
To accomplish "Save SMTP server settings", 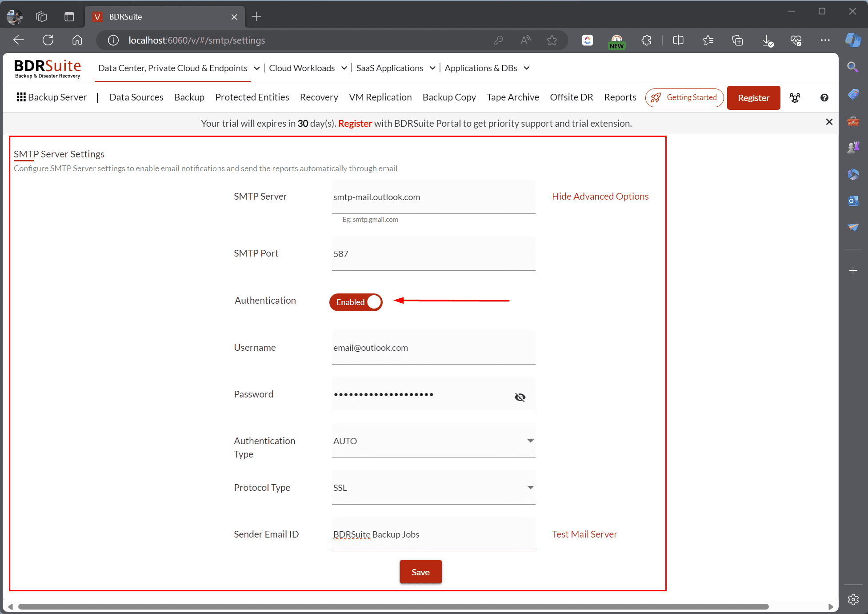I will [420, 572].
